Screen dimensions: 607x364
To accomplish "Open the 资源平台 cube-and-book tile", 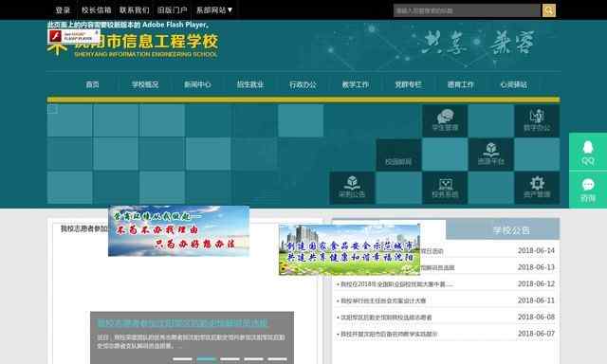I will [491, 154].
